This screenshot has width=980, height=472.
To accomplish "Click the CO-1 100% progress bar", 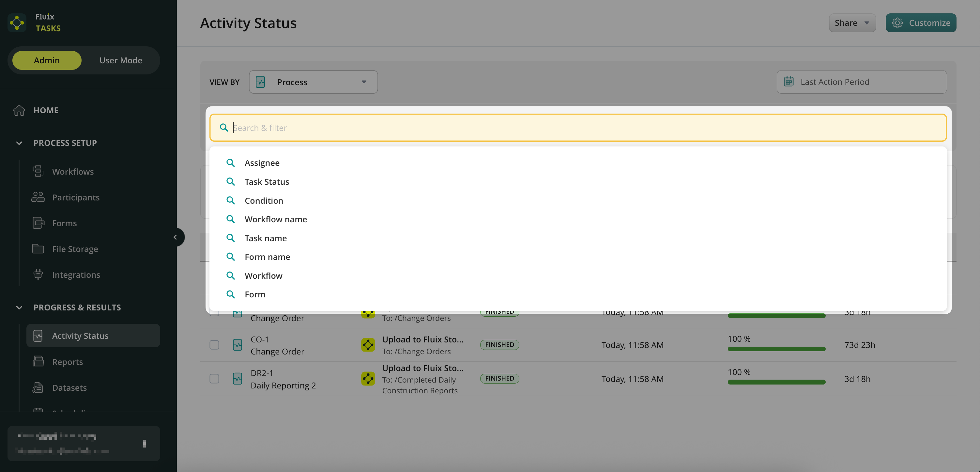I will (x=776, y=349).
